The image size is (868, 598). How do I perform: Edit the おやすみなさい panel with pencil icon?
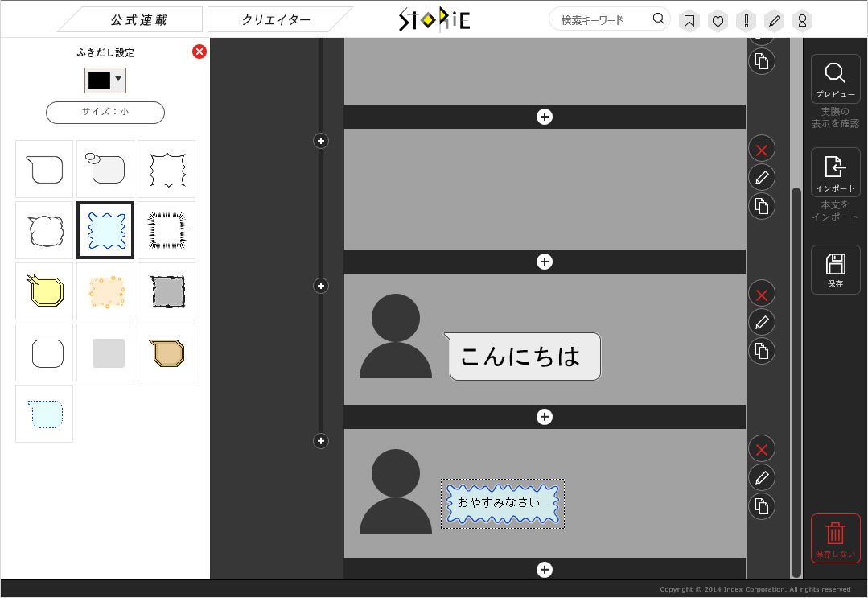[761, 477]
